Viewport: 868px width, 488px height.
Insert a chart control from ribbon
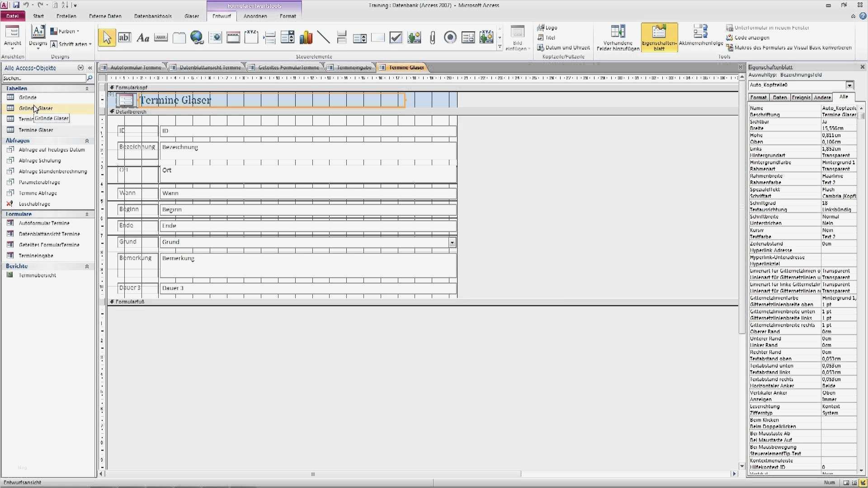(x=306, y=38)
